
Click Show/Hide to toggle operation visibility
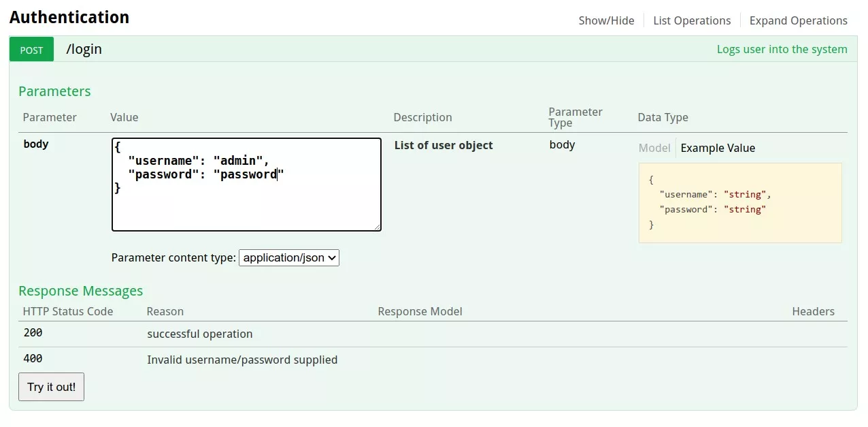click(x=606, y=20)
